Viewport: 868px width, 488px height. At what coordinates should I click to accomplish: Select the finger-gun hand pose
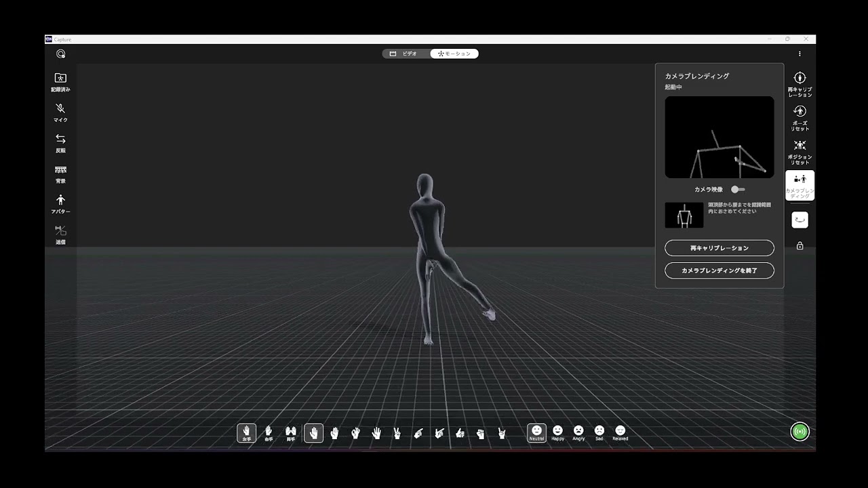tap(439, 433)
